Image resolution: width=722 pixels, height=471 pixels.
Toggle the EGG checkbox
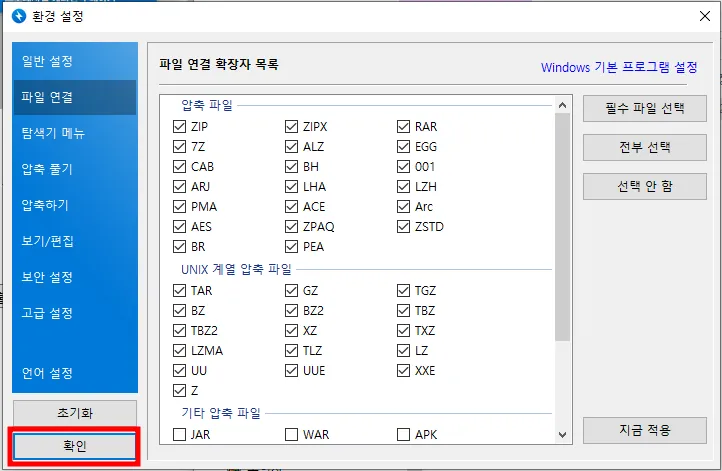(403, 146)
